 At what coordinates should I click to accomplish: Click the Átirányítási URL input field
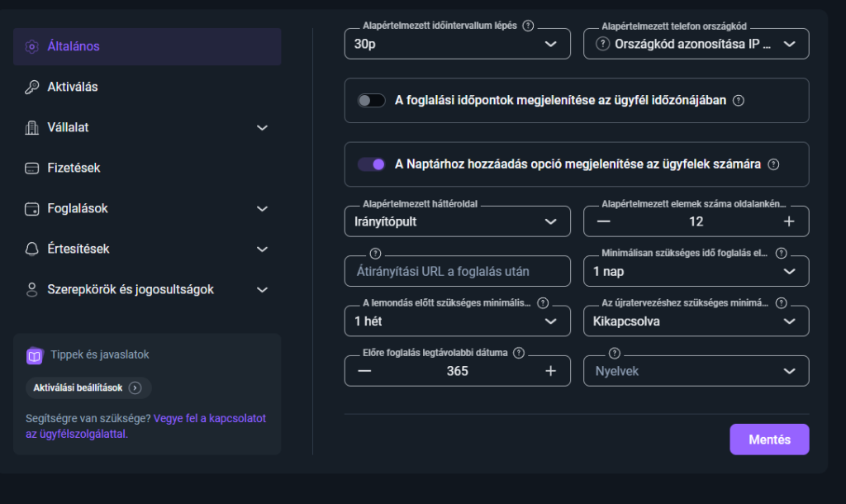[457, 271]
